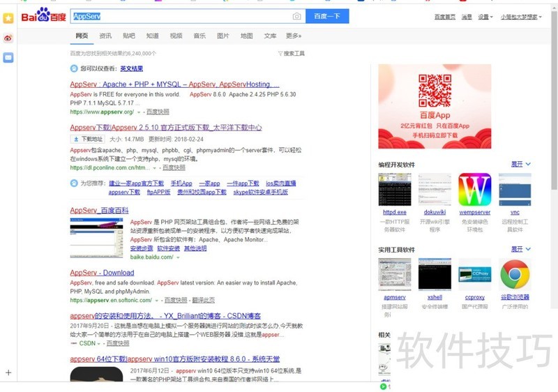Viewport: 558px width, 392px height.
Task: Open the CSDN博客 appserv的安装和使用方法 result
Action: [165, 316]
